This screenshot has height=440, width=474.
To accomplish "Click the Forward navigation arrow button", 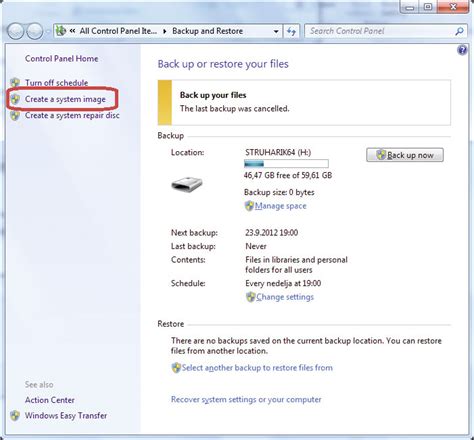I will click(35, 31).
